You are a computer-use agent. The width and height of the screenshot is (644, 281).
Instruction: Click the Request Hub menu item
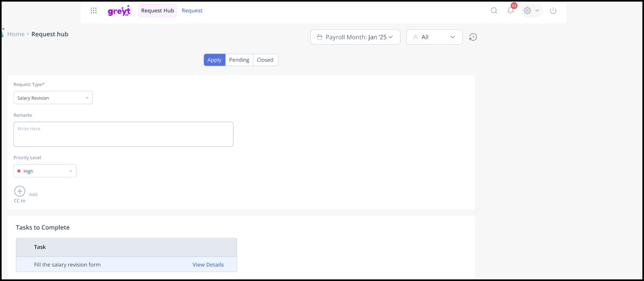[x=158, y=11]
